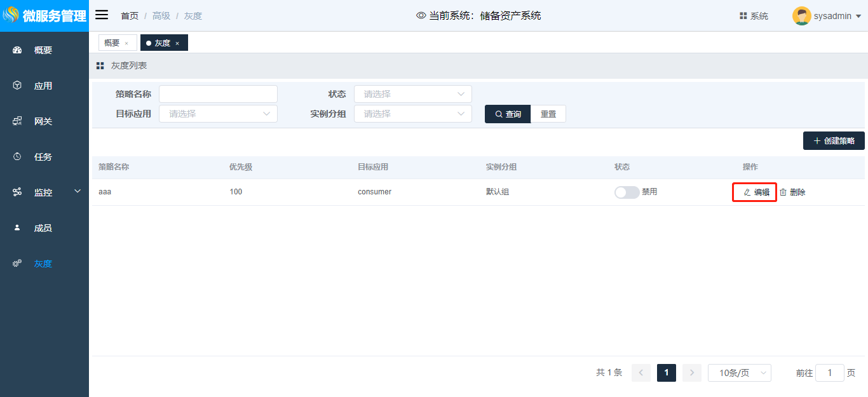Close the 概要 tab

[x=126, y=43]
